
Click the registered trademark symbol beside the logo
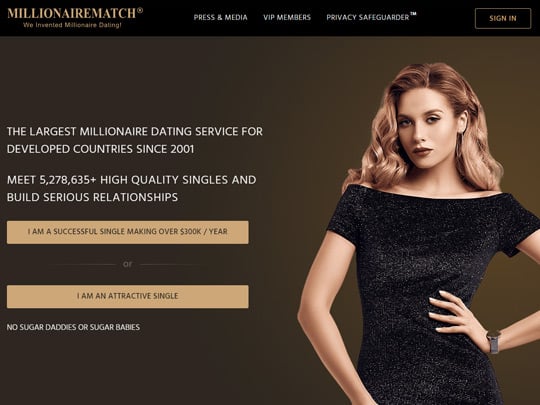click(140, 10)
